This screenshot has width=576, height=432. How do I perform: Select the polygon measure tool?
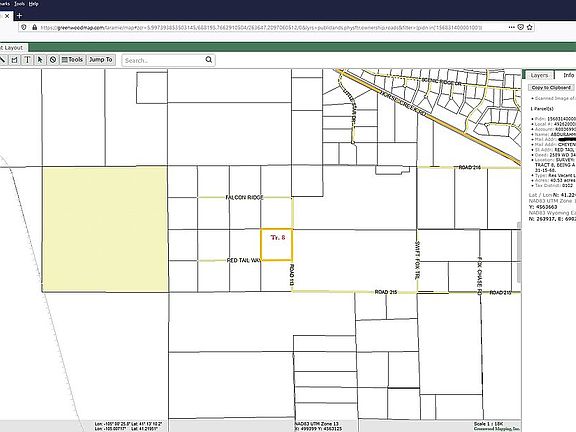pos(15,60)
